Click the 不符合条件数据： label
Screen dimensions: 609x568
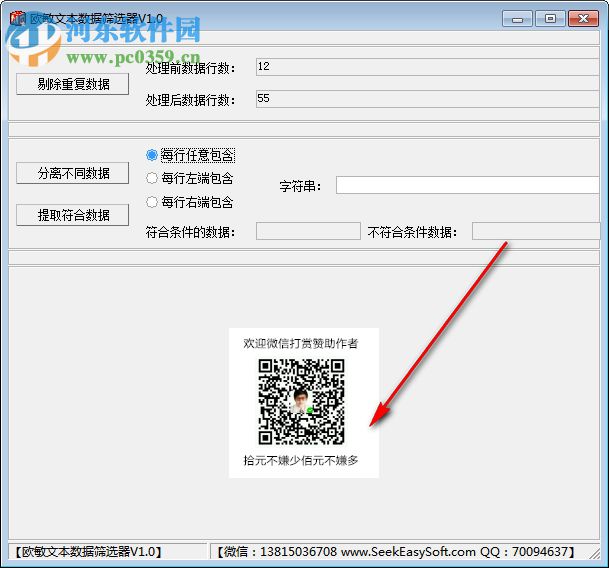[x=412, y=232]
